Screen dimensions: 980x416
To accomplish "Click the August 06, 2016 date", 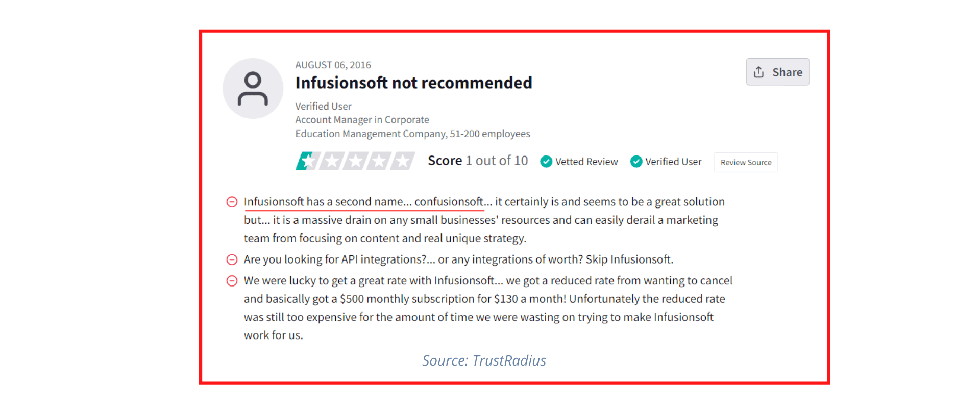I will [x=333, y=65].
